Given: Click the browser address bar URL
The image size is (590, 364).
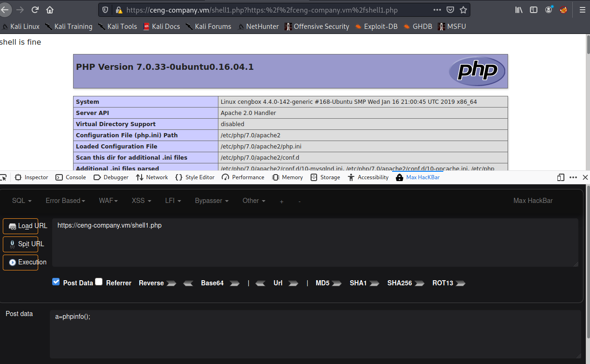Looking at the screenshot, I should click(x=262, y=9).
